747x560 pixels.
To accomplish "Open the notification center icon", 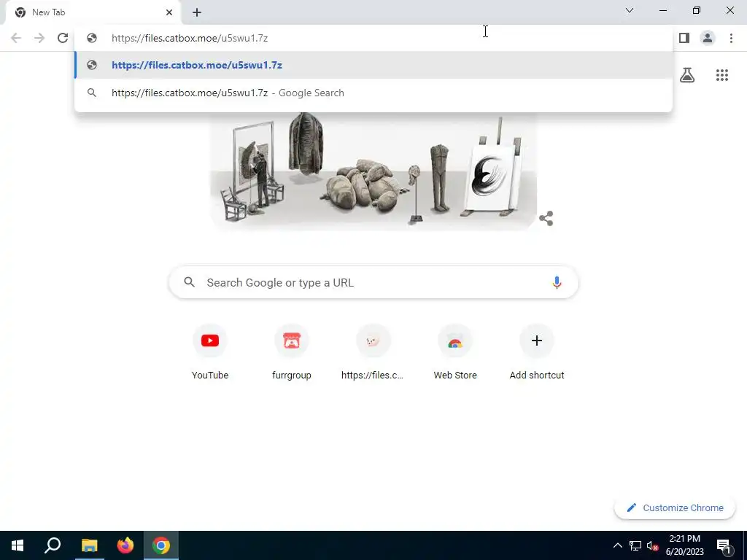I will (724, 545).
